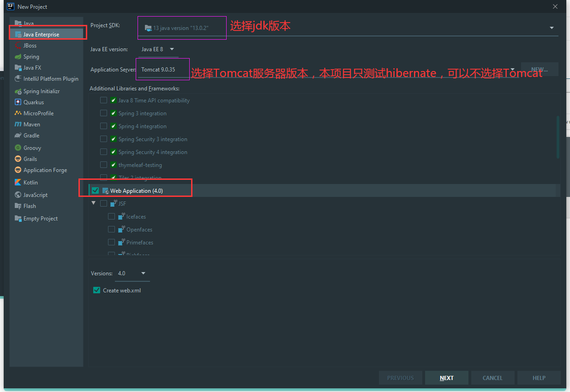Uncheck the Web Application (4.0) checkbox
The image size is (570, 392).
point(96,190)
